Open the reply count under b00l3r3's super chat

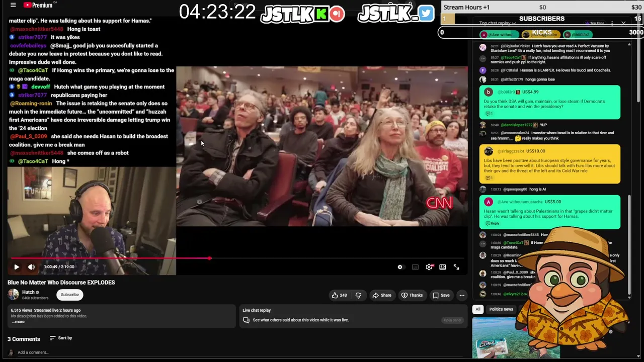[x=489, y=114]
